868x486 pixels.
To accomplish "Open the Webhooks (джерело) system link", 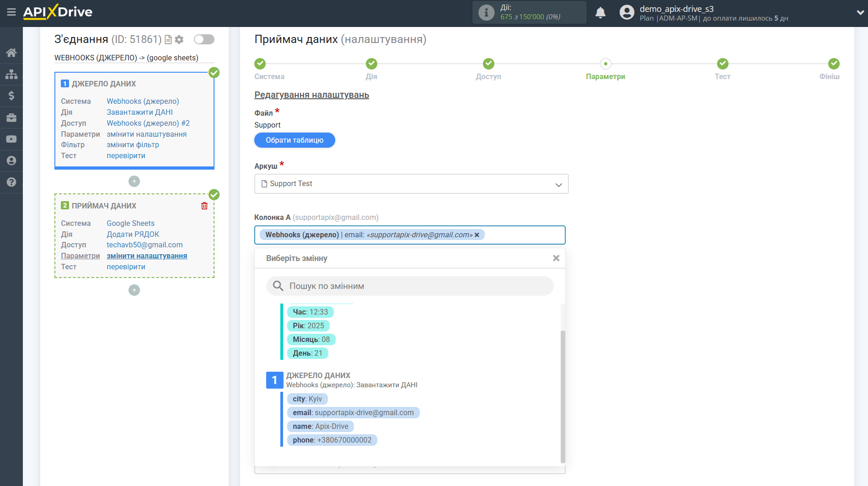I will (x=143, y=101).
